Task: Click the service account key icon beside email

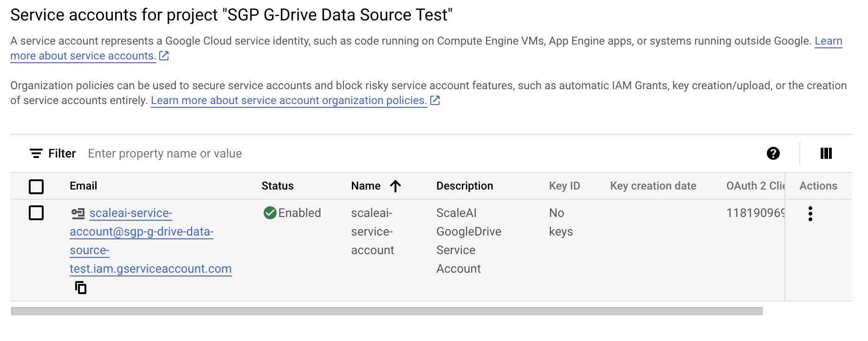Action: click(78, 213)
